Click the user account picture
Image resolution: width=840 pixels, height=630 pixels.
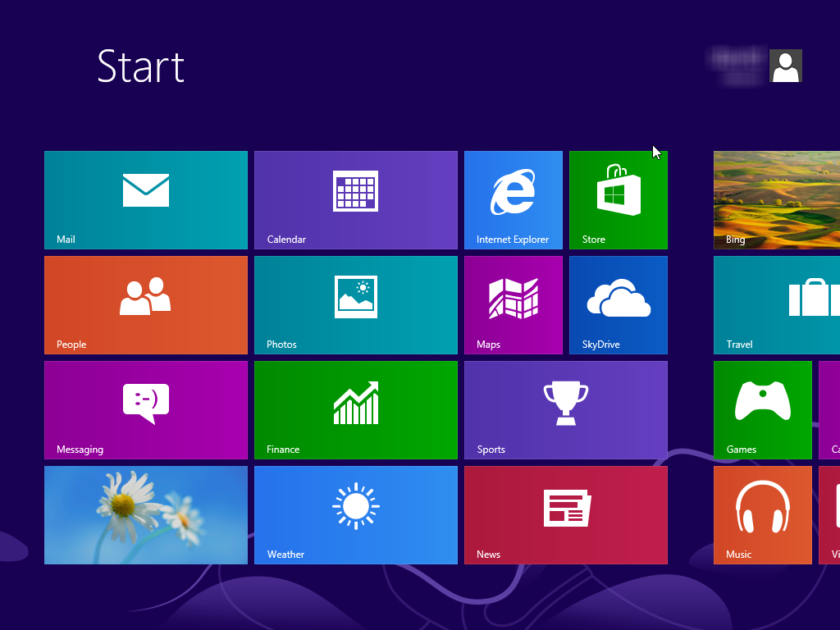click(x=785, y=66)
